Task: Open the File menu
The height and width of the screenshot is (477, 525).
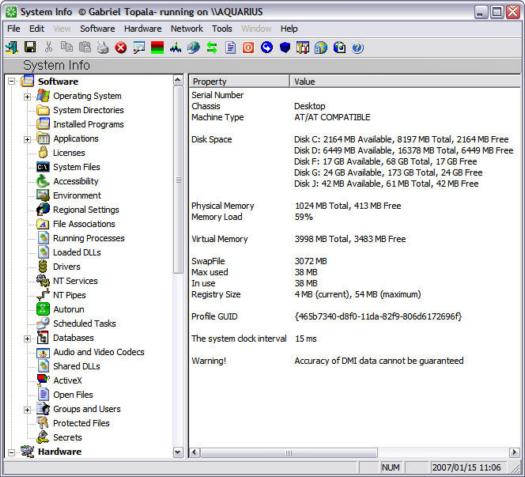Action: [x=14, y=29]
